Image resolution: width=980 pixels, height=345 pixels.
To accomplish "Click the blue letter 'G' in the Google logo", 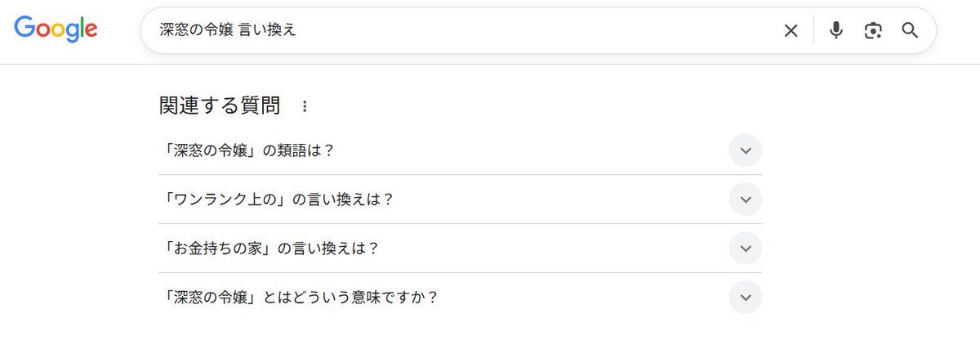I will click(x=24, y=29).
